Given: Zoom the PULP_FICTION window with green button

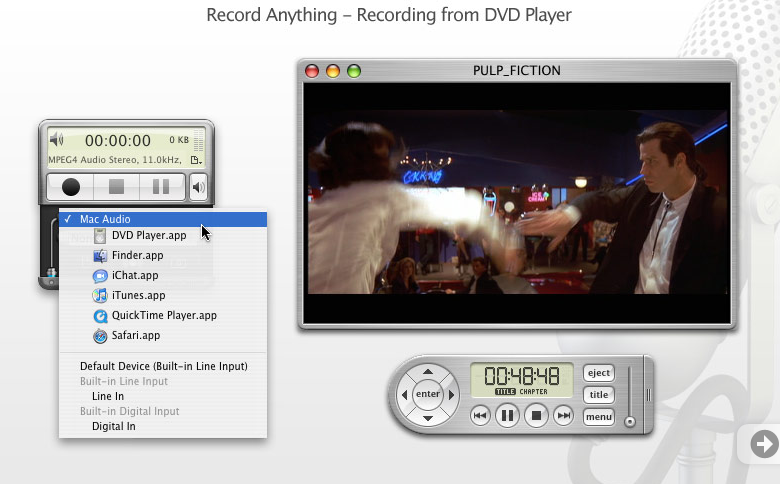Looking at the screenshot, I should tap(354, 71).
